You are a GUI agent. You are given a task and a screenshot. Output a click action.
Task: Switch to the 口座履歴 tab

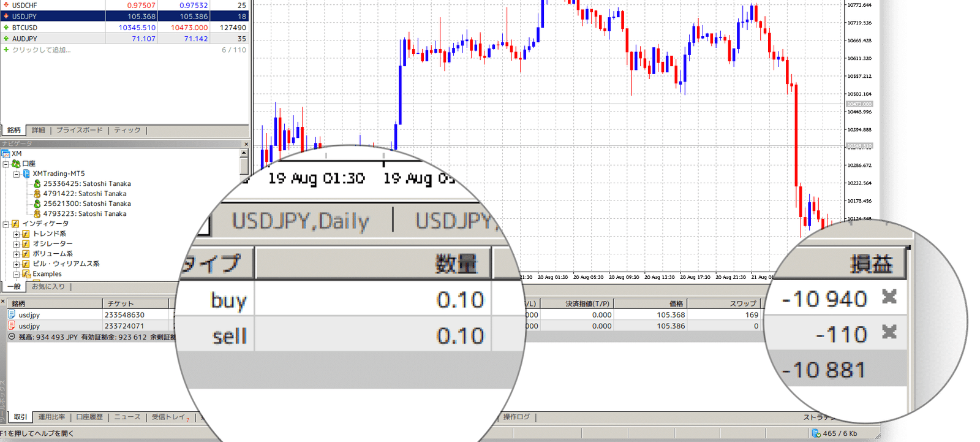point(89,417)
